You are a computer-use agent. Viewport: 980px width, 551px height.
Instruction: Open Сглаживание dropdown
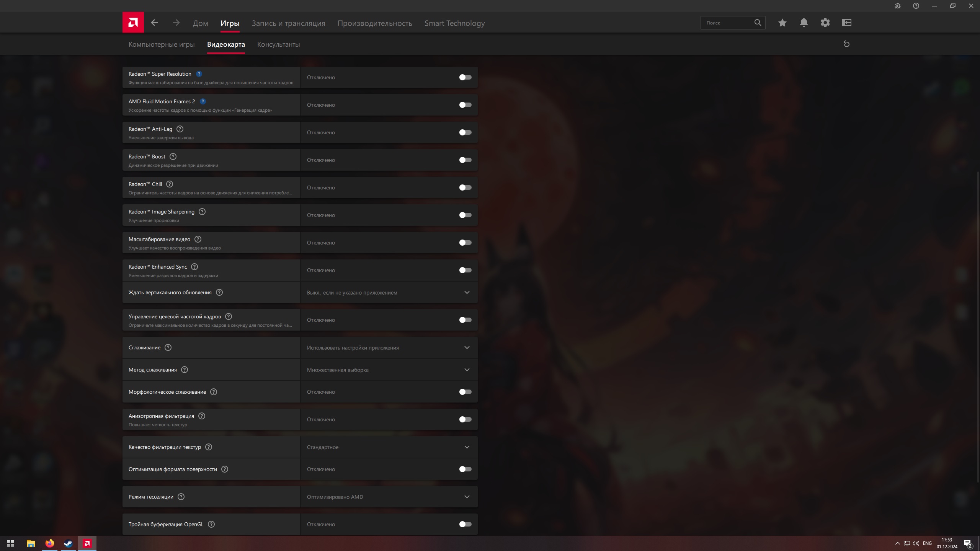pos(389,347)
